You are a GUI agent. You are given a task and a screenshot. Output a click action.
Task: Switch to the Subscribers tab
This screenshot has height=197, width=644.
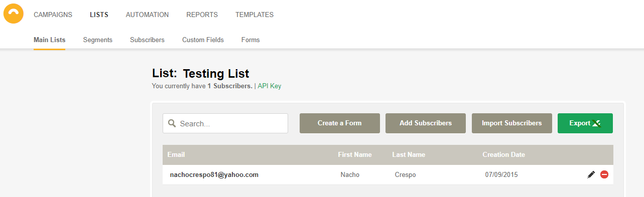tap(147, 40)
